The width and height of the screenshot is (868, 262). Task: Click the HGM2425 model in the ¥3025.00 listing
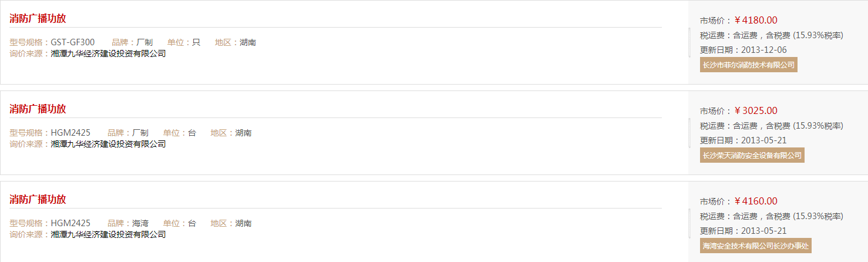click(70, 133)
